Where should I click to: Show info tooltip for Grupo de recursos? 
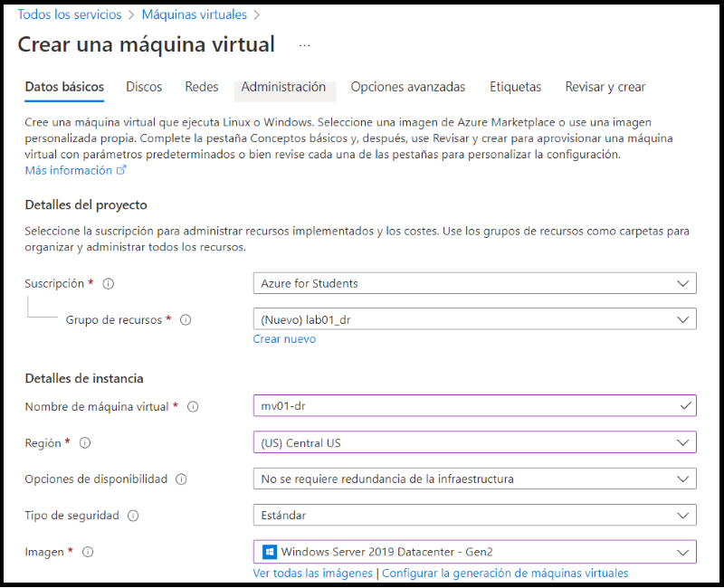(186, 320)
